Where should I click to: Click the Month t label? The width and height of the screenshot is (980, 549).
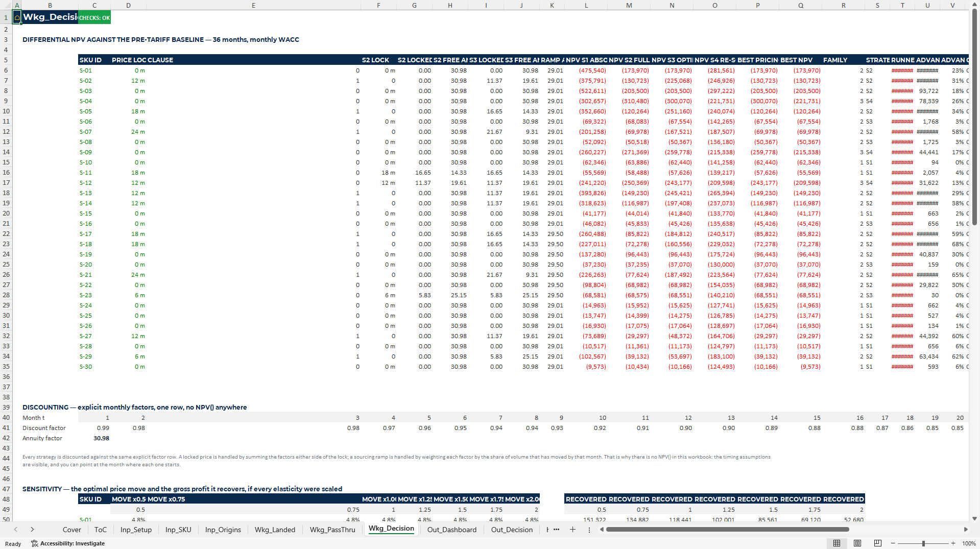pos(33,418)
